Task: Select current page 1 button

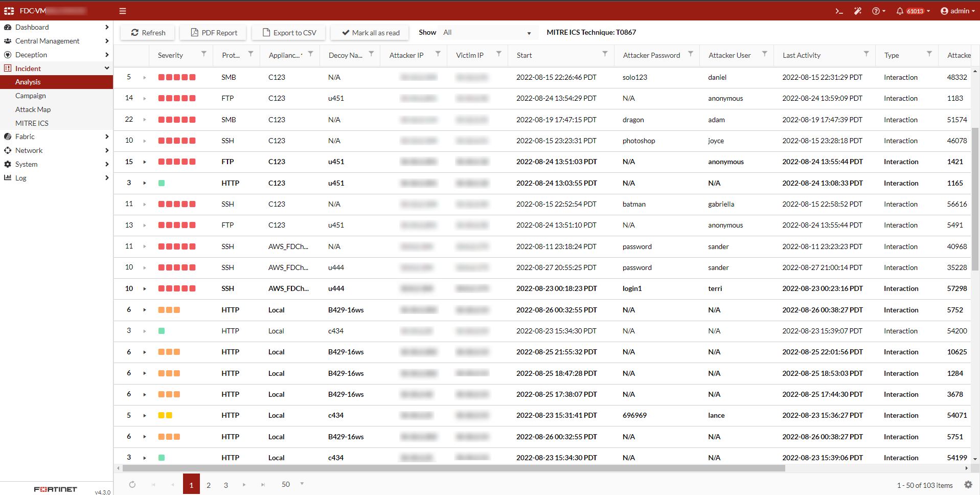Action: pos(191,485)
